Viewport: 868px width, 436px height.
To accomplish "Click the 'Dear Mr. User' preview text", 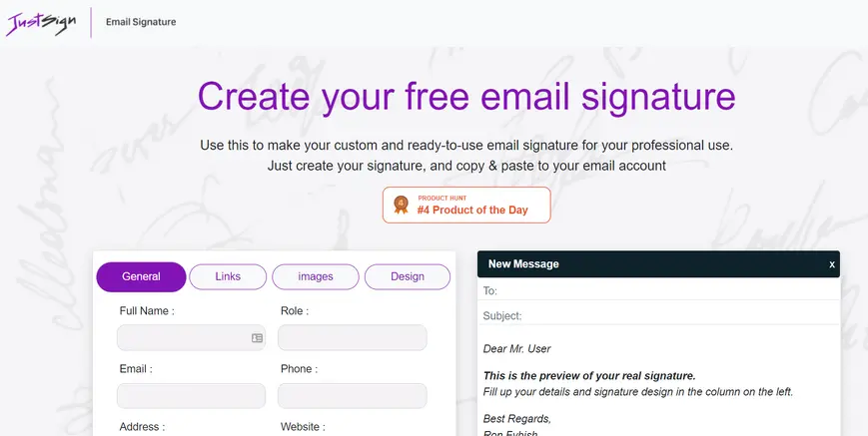I will pos(516,348).
